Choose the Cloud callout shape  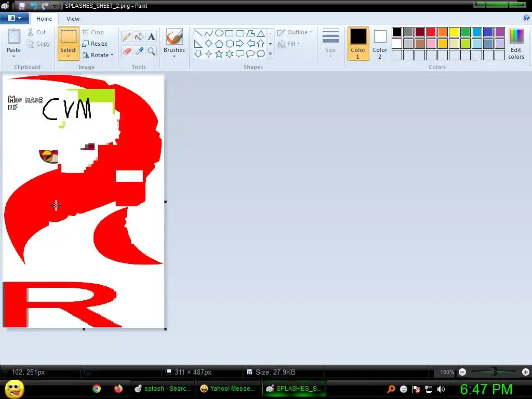click(x=261, y=54)
